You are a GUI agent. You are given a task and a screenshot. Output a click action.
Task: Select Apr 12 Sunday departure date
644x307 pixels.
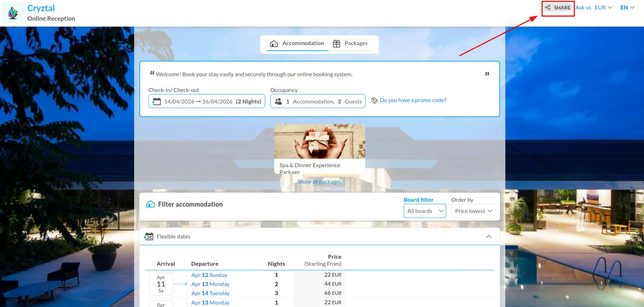(209, 275)
